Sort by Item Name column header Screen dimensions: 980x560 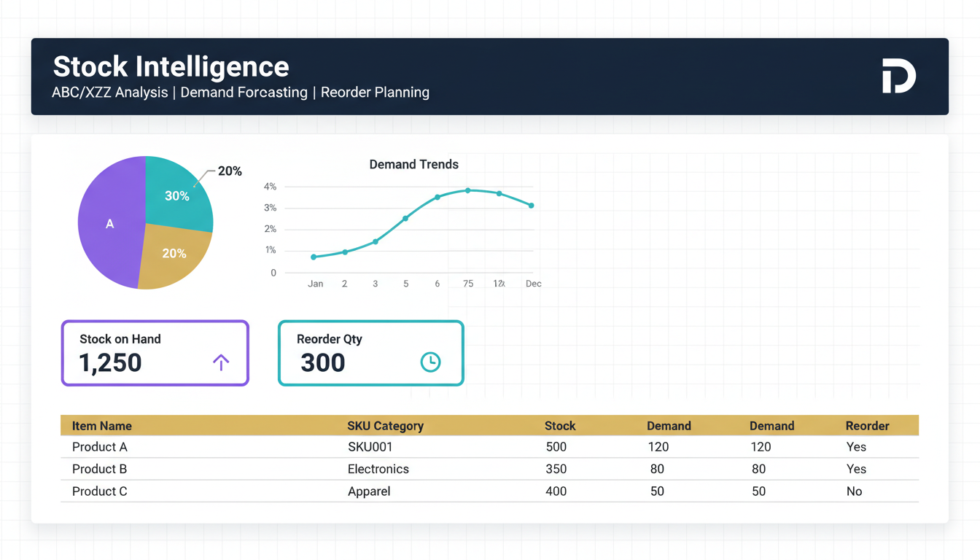[x=102, y=426]
